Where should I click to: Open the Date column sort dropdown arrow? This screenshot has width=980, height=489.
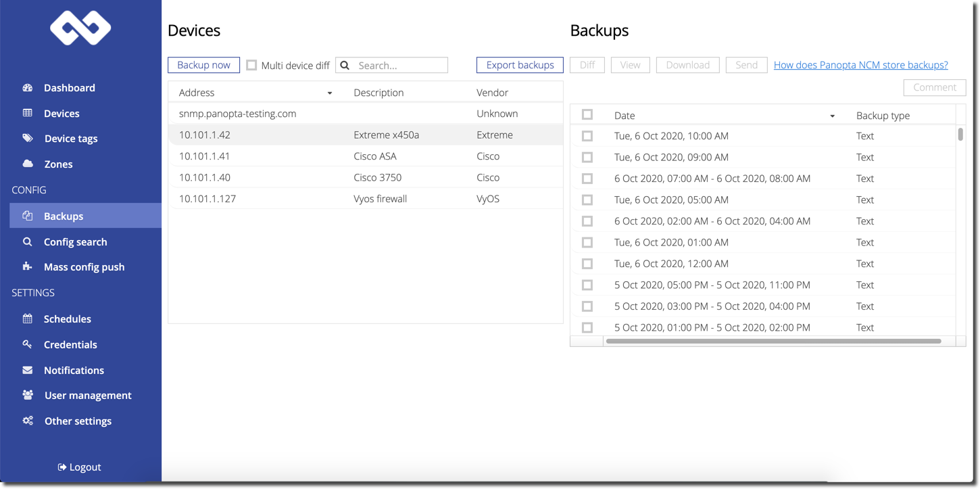[833, 116]
